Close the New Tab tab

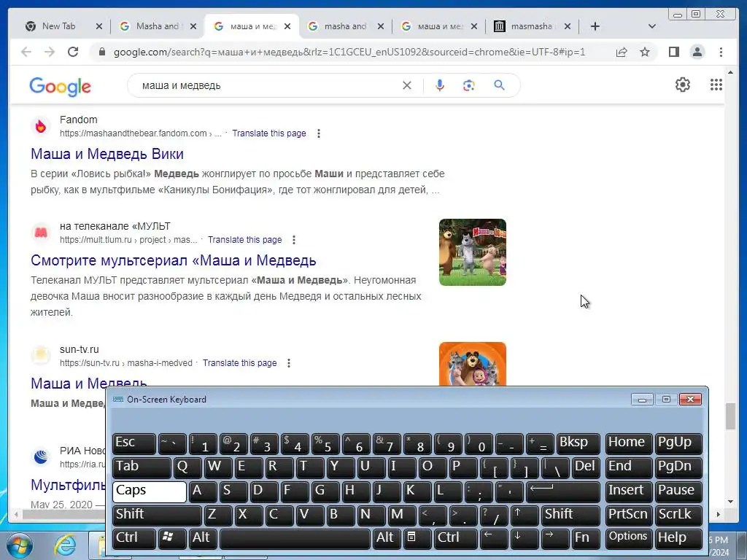click(99, 26)
